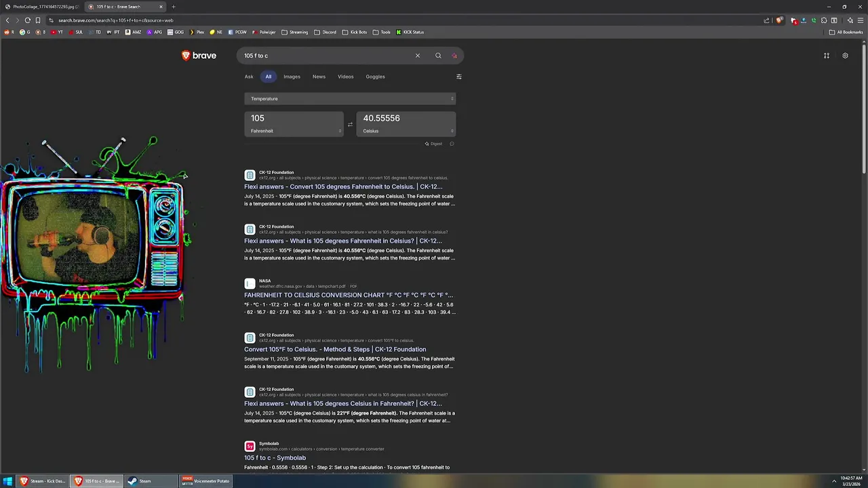Click the Brave logo on the search page
Viewport: 868px width, 488px height.
(x=199, y=56)
